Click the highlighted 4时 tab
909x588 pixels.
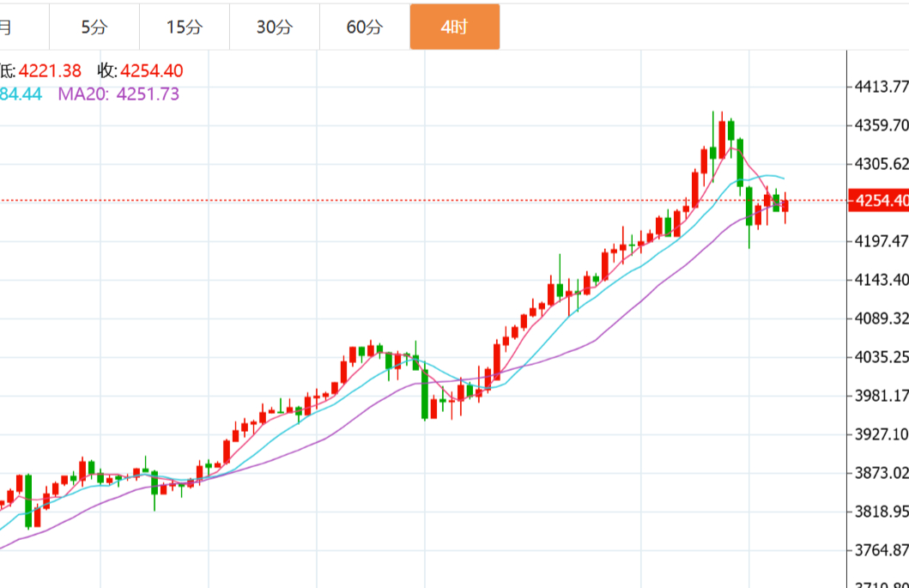coord(454,27)
